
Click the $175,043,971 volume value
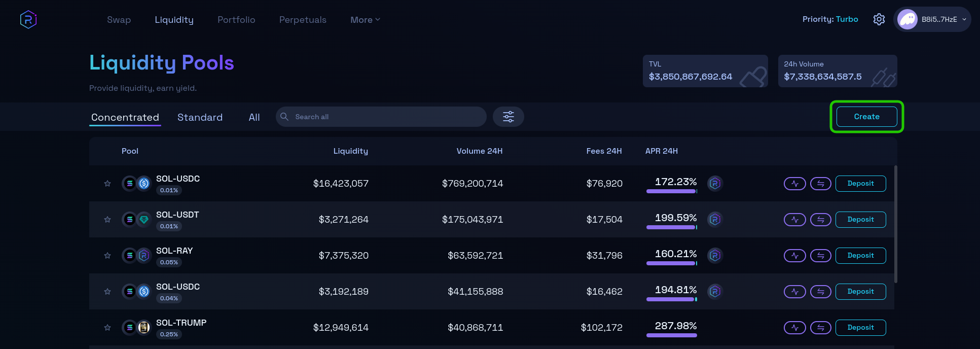point(473,220)
